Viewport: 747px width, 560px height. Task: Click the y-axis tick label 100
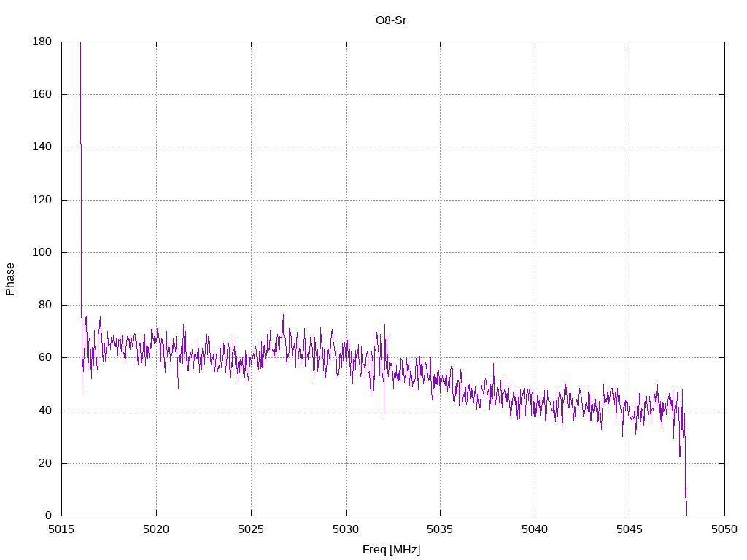point(42,252)
